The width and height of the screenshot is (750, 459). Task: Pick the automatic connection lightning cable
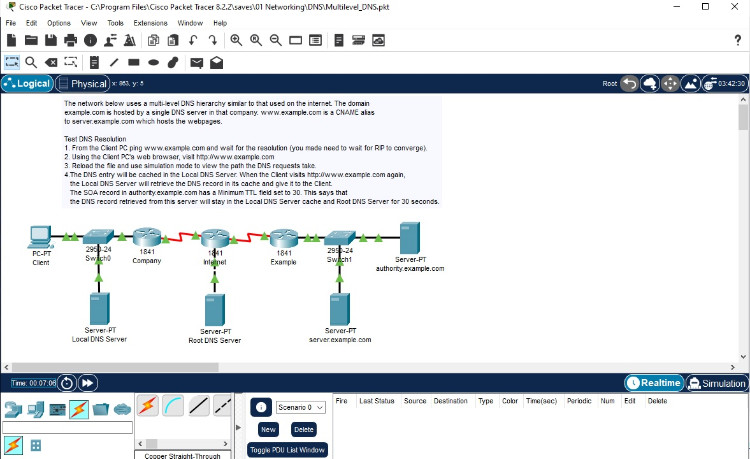[147, 405]
